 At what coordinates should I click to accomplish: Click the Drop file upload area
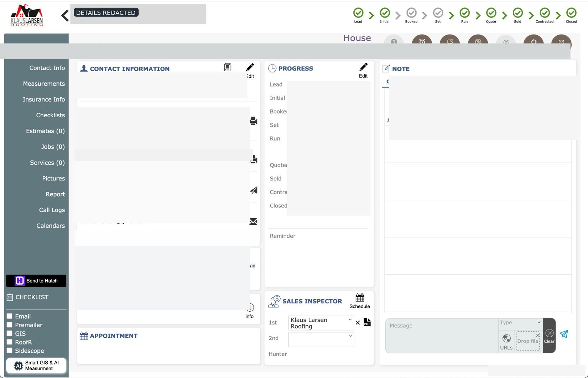[x=528, y=341]
